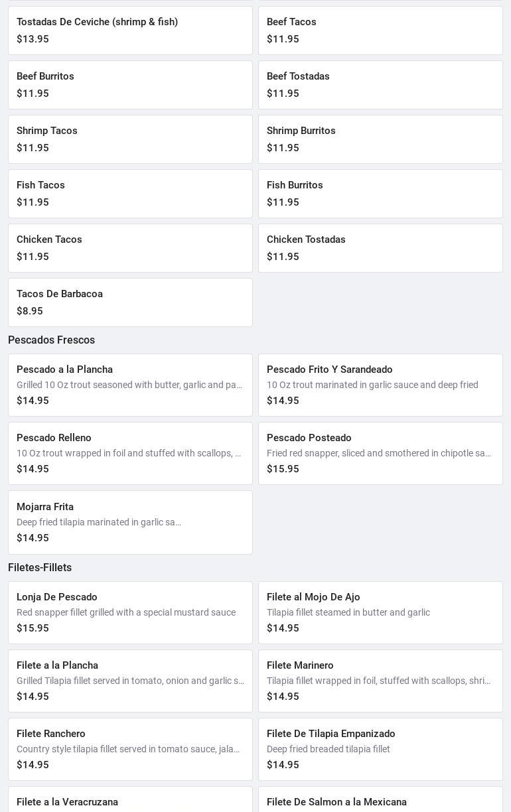Open the Filete Marinero item
The image size is (511, 812).
pos(380,681)
